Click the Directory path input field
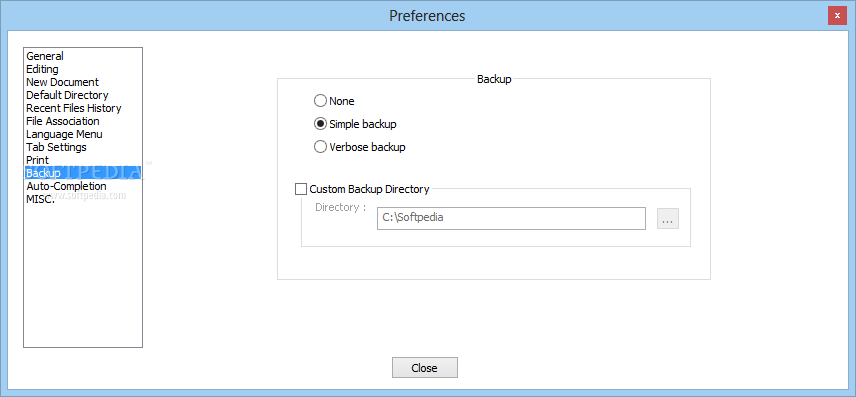Viewport: 856px width, 397px height. (x=511, y=218)
